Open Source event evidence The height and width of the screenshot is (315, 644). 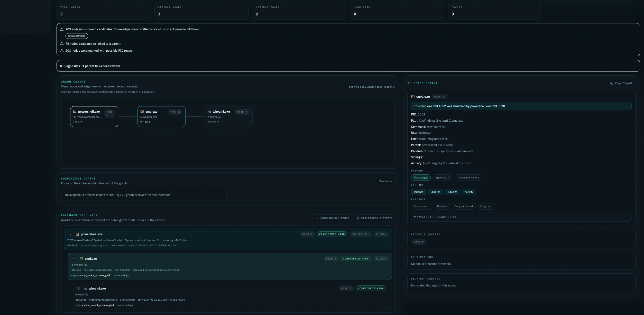click(422, 206)
